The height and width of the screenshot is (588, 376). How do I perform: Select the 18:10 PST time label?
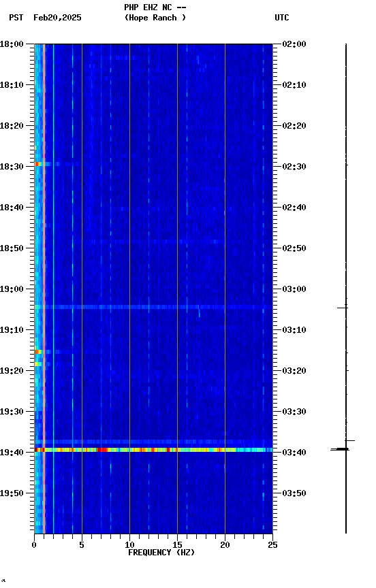[12, 85]
